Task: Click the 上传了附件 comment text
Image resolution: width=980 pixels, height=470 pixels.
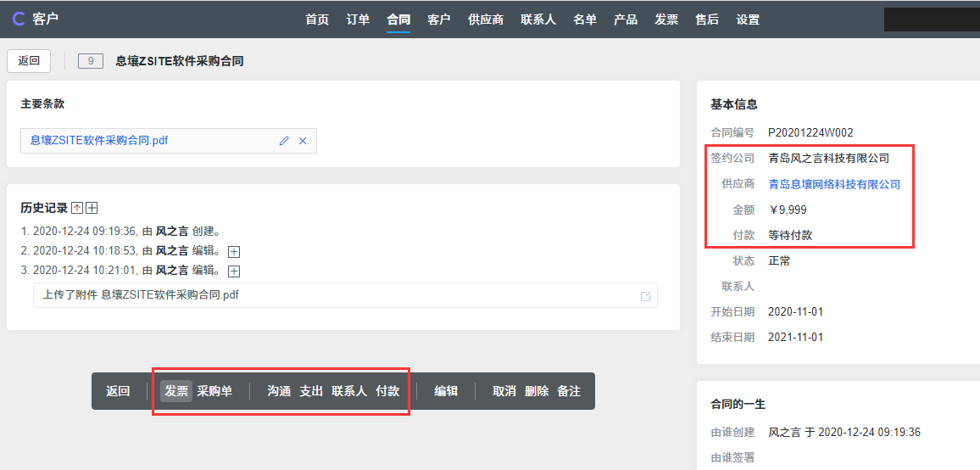Action: click(141, 294)
